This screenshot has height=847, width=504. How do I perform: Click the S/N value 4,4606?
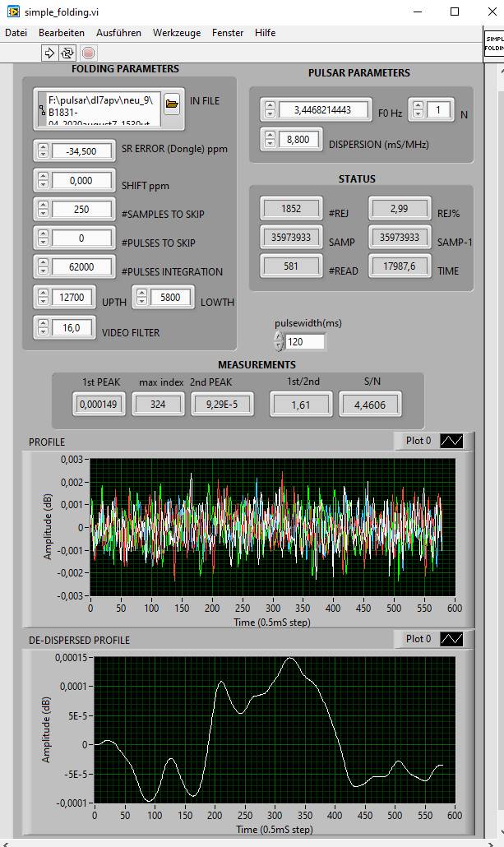[370, 405]
